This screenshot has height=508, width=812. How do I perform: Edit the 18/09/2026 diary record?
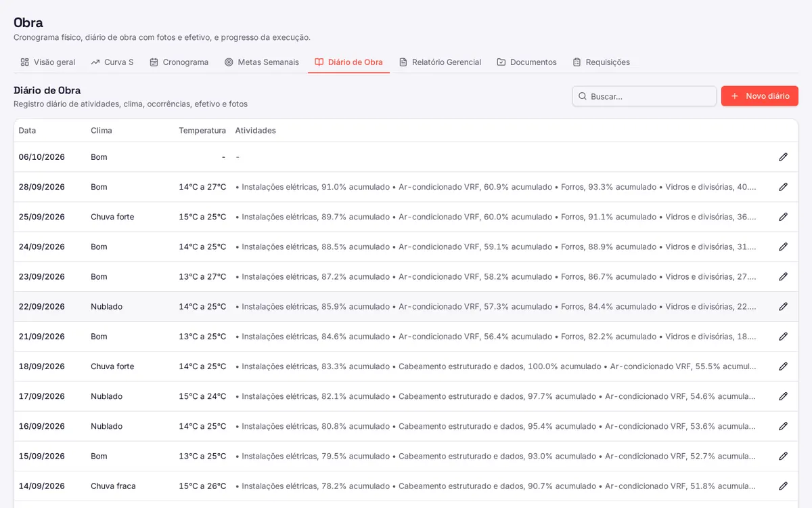pyautogui.click(x=783, y=366)
